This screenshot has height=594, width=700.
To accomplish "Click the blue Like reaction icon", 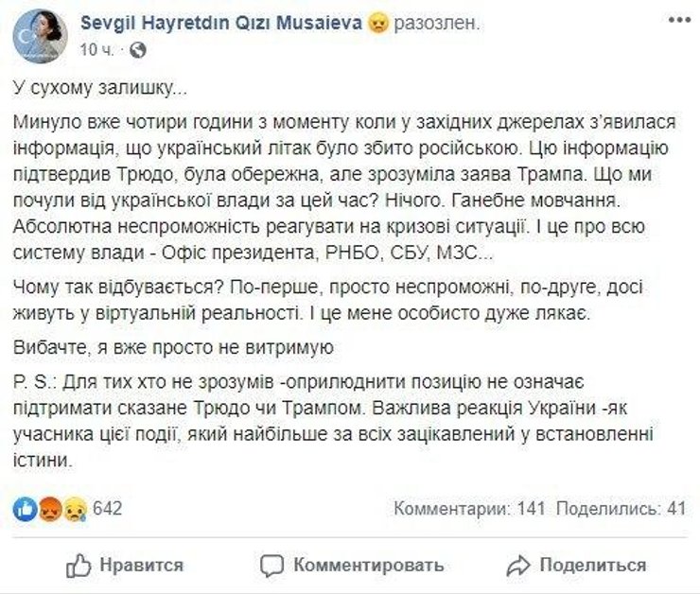I will (27, 509).
